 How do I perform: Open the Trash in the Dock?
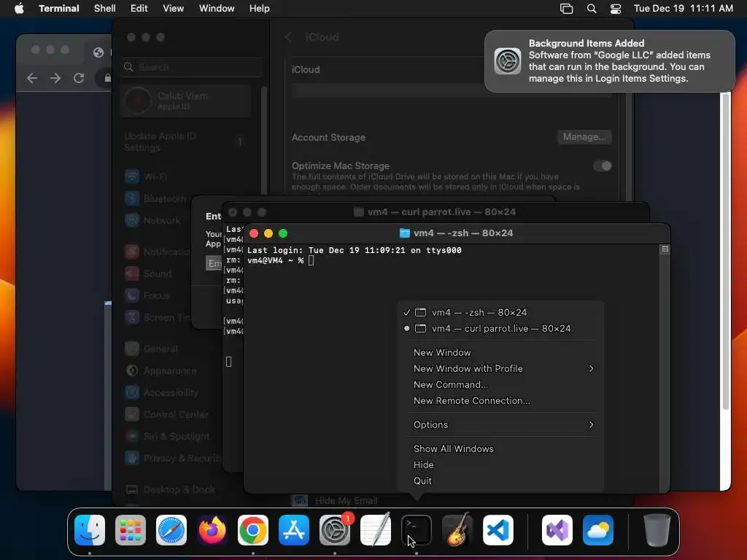click(657, 530)
